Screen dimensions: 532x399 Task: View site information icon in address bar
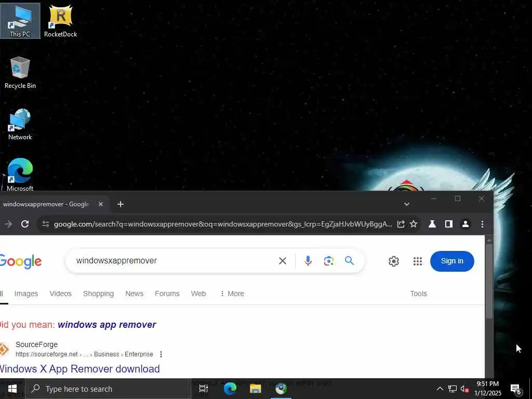(46, 224)
